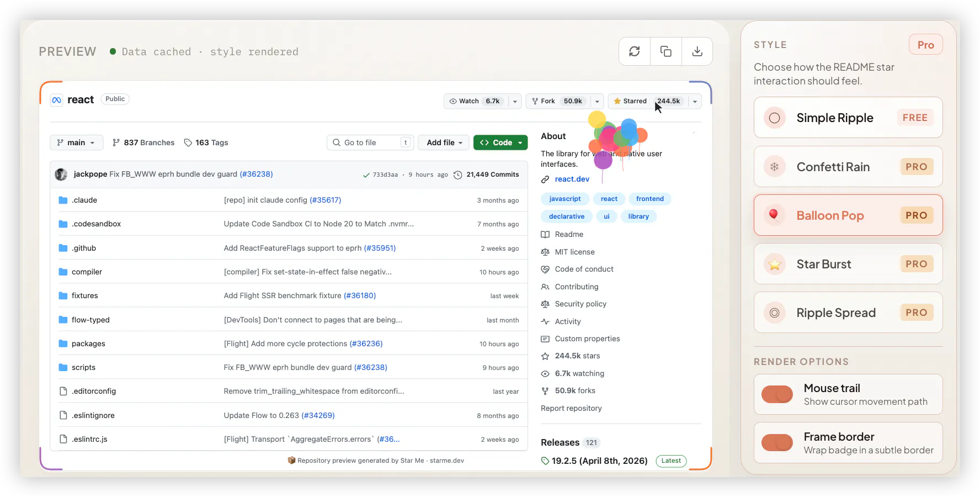Screen dimensions: 980x497
Task: Open the Watch dropdown arrow
Action: point(515,102)
